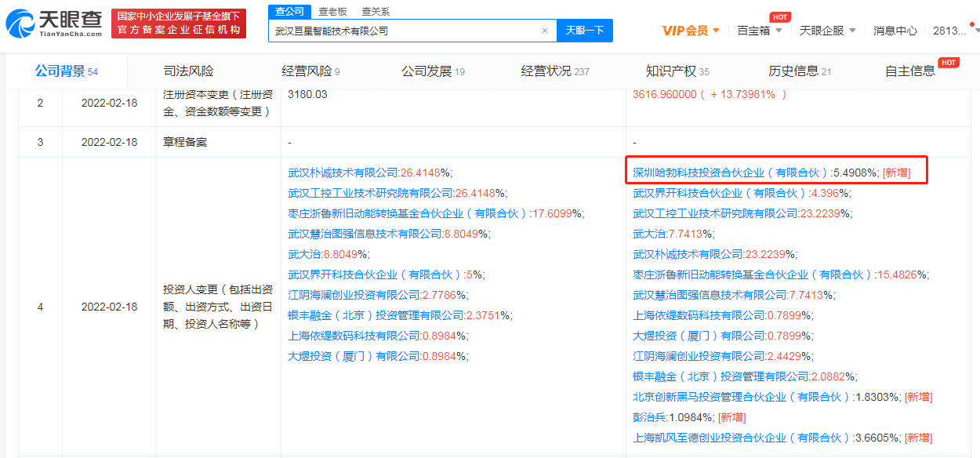Open 上海凯风至德创业投资合伙企业 link
Image resolution: width=980 pixels, height=458 pixels.
coord(741,438)
